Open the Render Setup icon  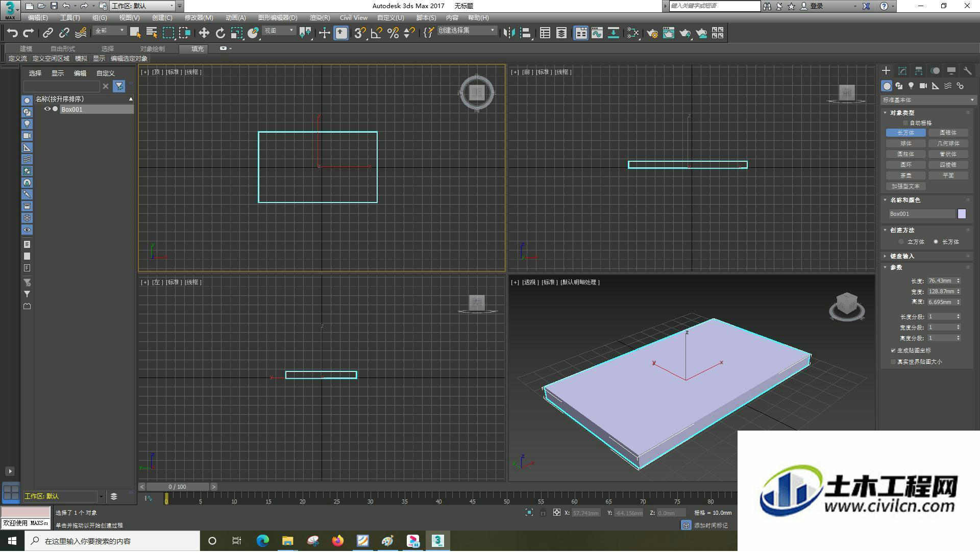point(652,33)
